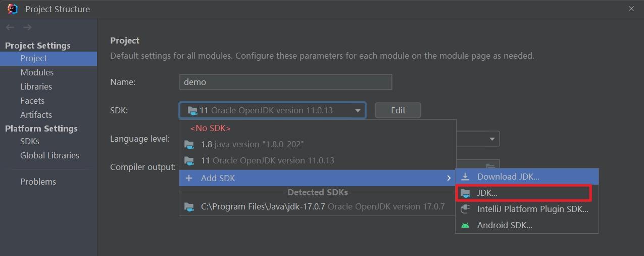Viewport: 644px width, 256px height.
Task: Open SDKs under Platform Settings
Action: (30, 141)
